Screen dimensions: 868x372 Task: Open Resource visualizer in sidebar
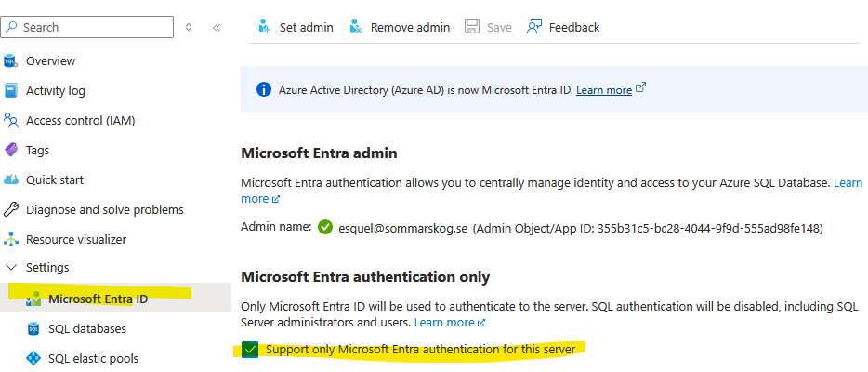[x=65, y=240]
